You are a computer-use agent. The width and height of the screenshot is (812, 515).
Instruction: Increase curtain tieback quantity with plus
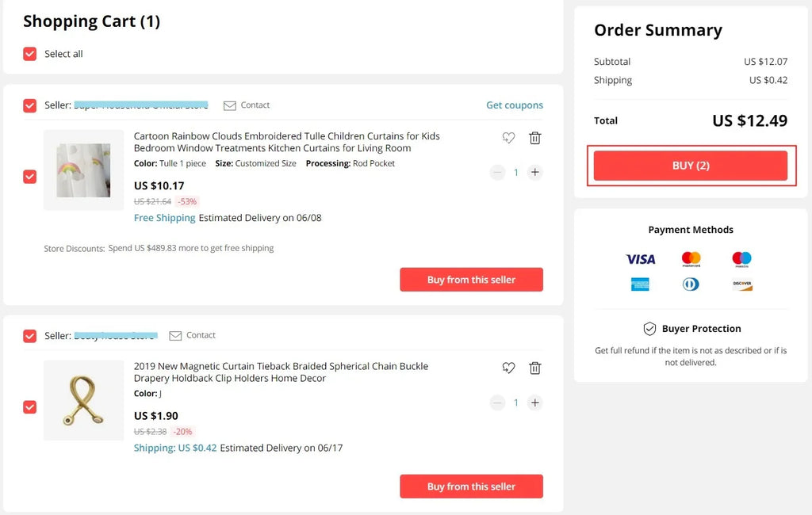(535, 402)
